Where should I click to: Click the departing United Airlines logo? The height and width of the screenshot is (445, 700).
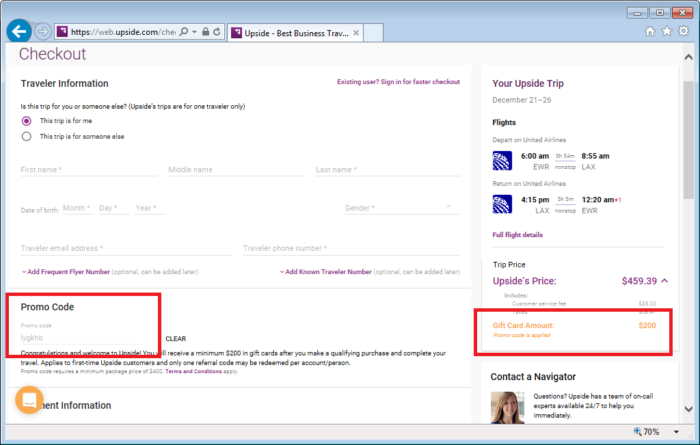click(502, 161)
